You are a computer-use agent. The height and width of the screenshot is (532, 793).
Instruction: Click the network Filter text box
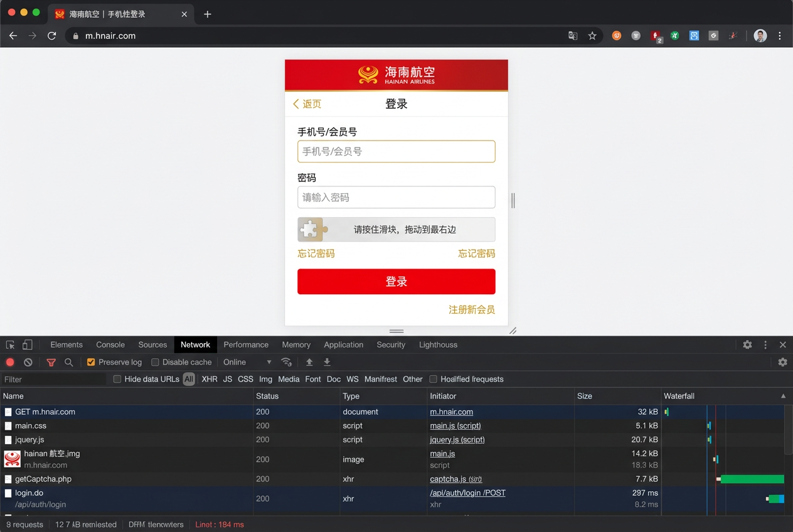click(x=55, y=379)
